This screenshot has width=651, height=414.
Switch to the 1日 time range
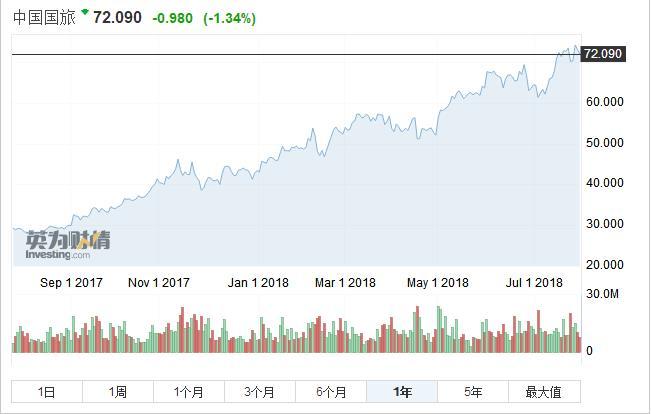pyautogui.click(x=46, y=392)
